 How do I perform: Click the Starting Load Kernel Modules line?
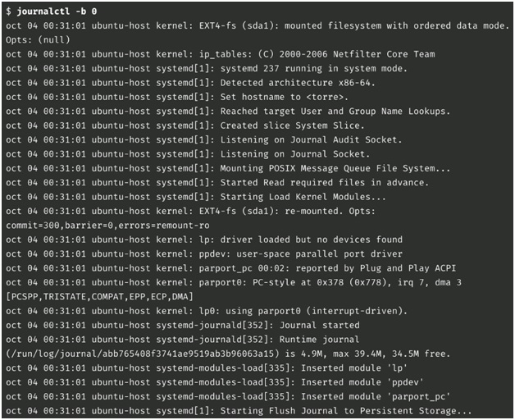pyautogui.click(x=196, y=197)
